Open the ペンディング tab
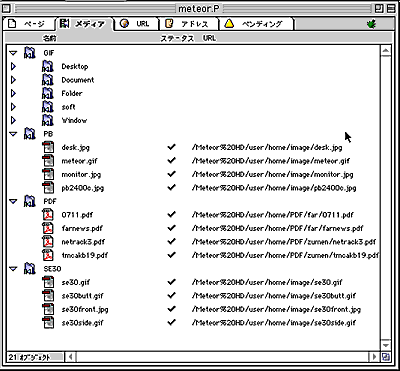400x371 pixels. (257, 24)
